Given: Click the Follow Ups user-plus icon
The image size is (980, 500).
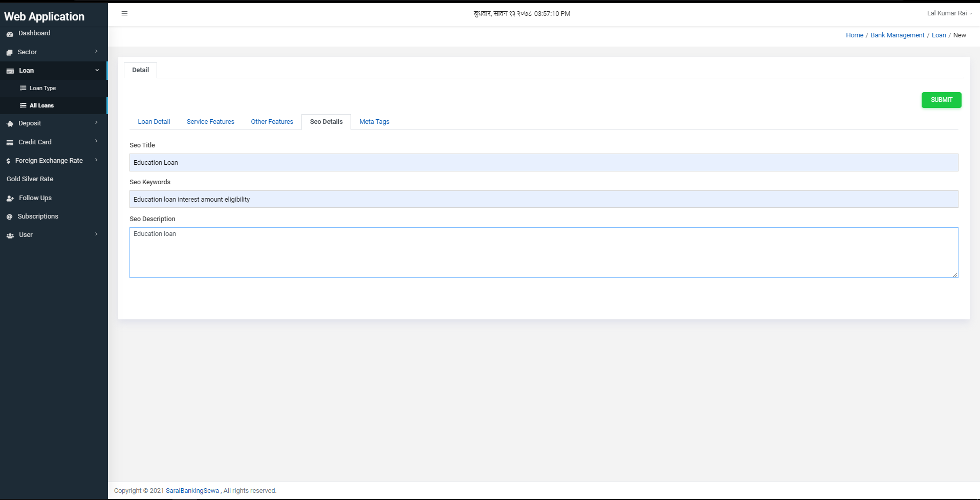Looking at the screenshot, I should pos(10,198).
